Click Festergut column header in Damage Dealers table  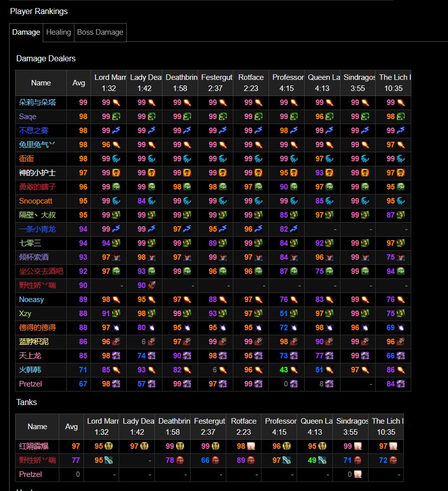[x=215, y=82]
